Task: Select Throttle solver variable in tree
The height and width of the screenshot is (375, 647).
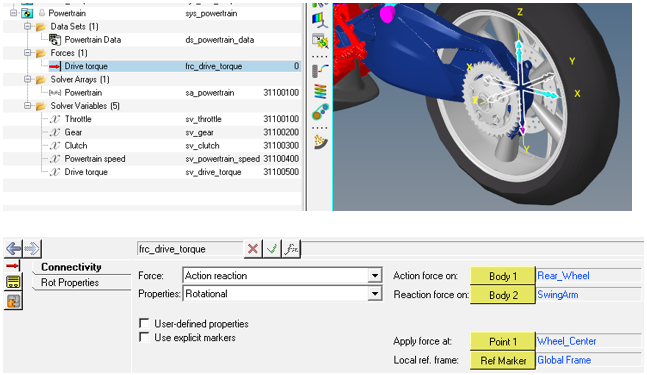Action: pos(78,119)
